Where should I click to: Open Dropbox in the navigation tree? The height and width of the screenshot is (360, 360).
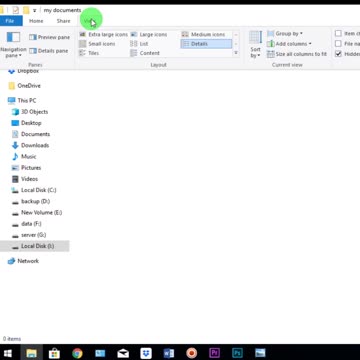pos(23,71)
